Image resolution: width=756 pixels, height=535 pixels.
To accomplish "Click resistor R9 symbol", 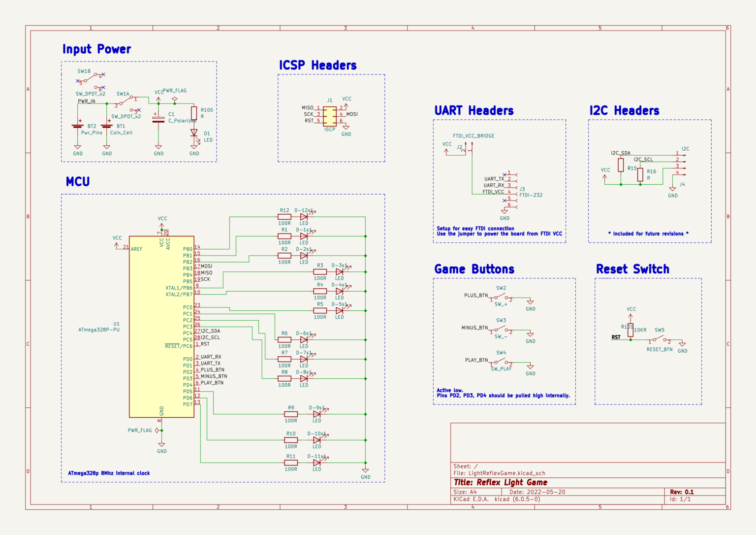I will click(x=291, y=414).
